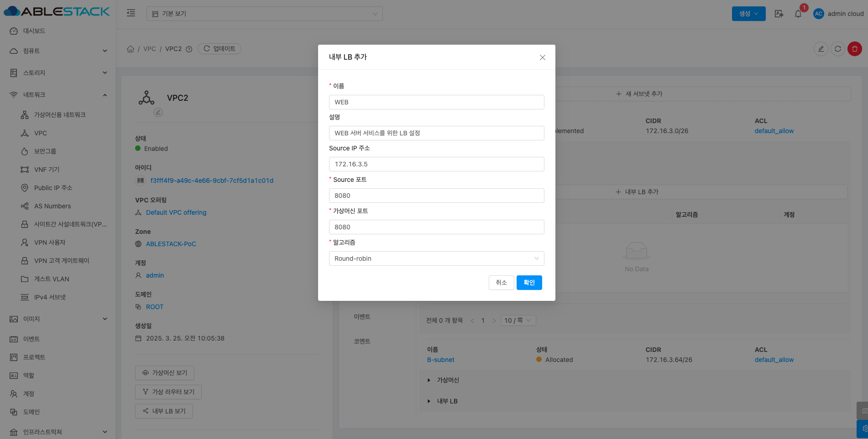Open the 생성 create dropdown button
868x439 pixels.
tap(749, 14)
